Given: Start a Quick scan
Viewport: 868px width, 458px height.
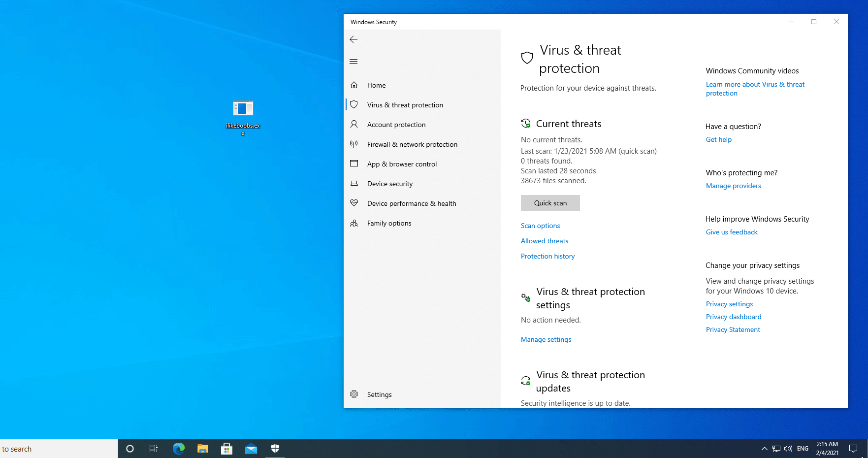Looking at the screenshot, I should 550,203.
